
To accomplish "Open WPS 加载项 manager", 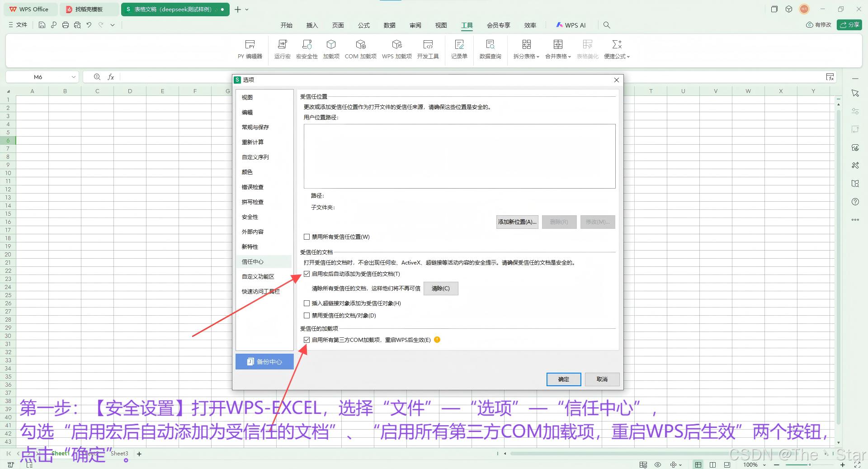I will tap(397, 49).
